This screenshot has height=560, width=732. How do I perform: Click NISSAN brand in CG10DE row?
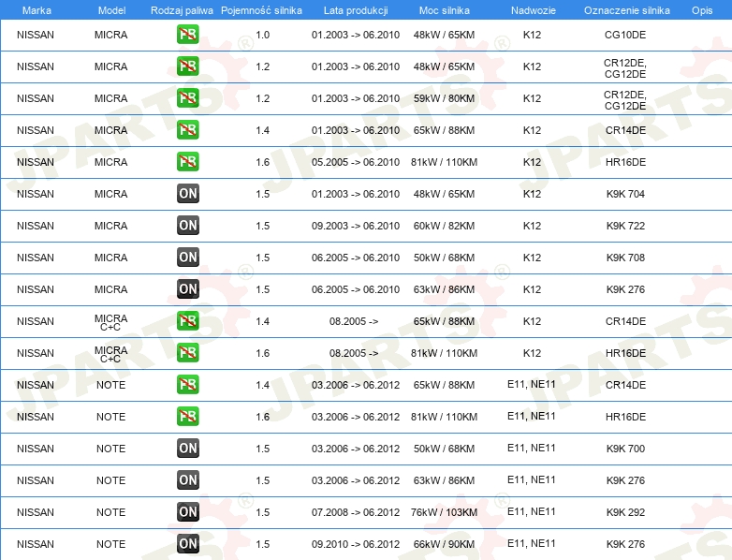[x=36, y=35]
